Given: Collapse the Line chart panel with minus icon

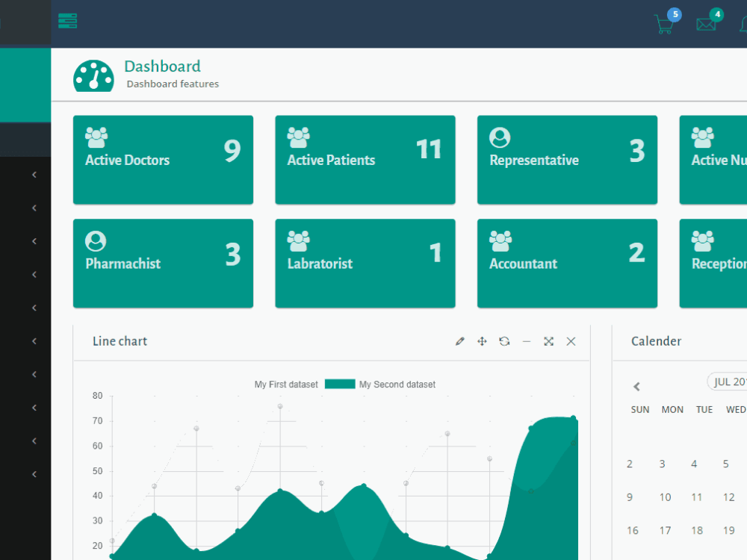Looking at the screenshot, I should tap(527, 341).
